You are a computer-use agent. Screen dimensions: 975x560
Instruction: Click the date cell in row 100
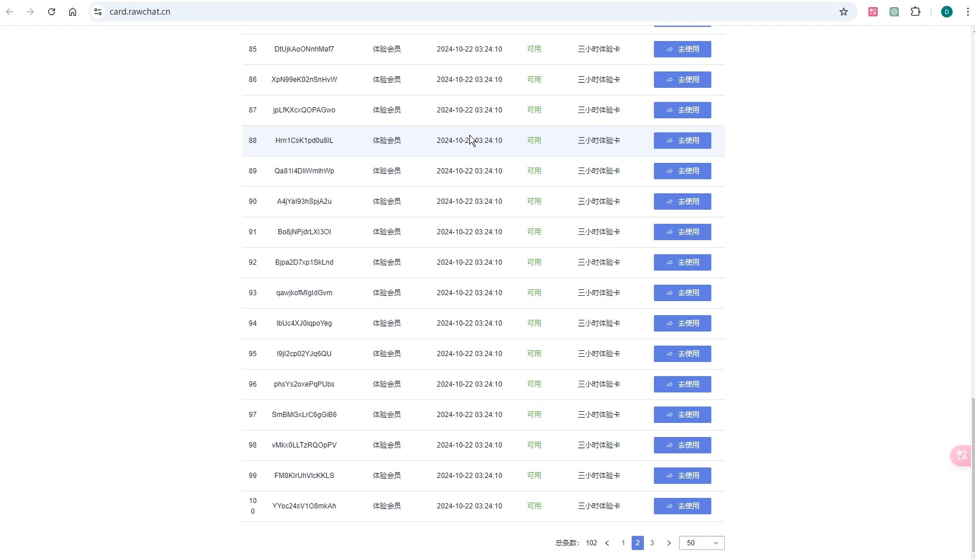tap(469, 506)
